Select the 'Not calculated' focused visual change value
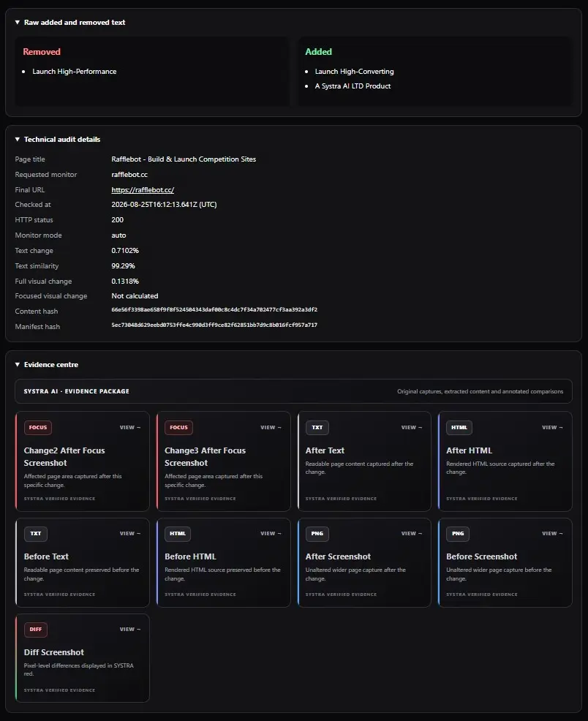This screenshot has width=588, height=721. pos(135,296)
